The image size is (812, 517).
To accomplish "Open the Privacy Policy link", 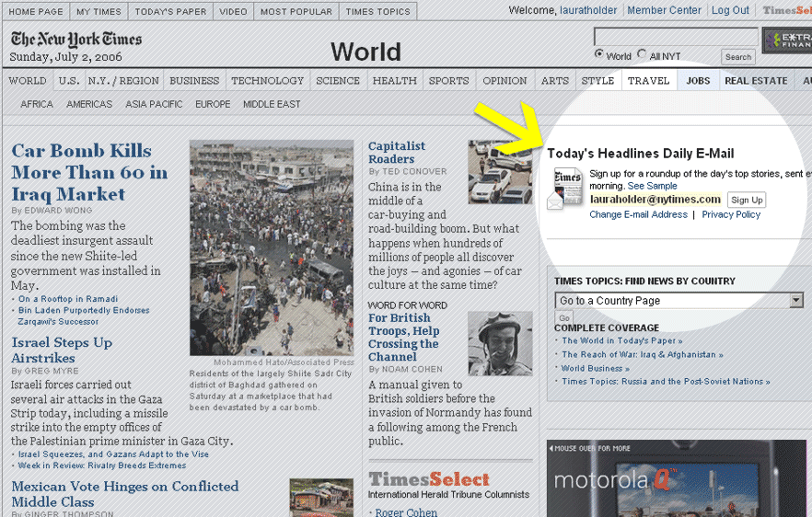I will [731, 214].
